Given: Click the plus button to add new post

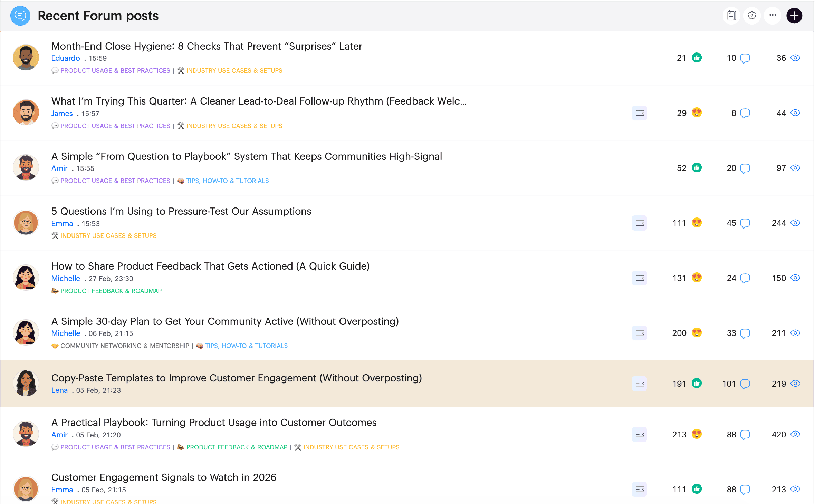Looking at the screenshot, I should coord(794,16).
